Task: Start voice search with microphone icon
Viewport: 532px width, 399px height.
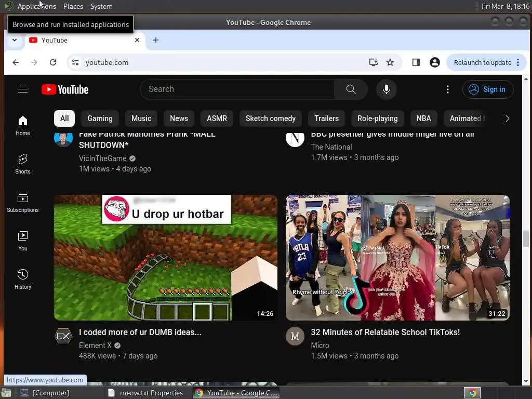Action: pos(386,89)
